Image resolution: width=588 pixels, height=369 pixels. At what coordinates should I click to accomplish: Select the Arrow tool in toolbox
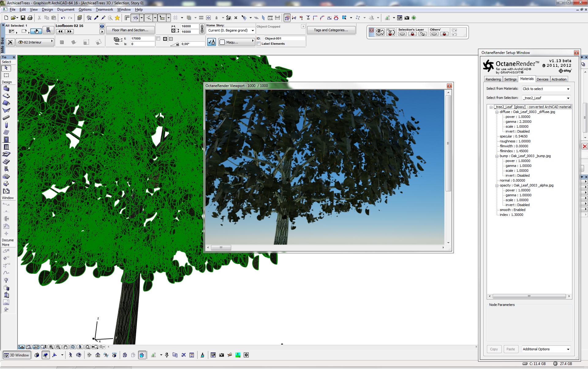[x=6, y=68]
